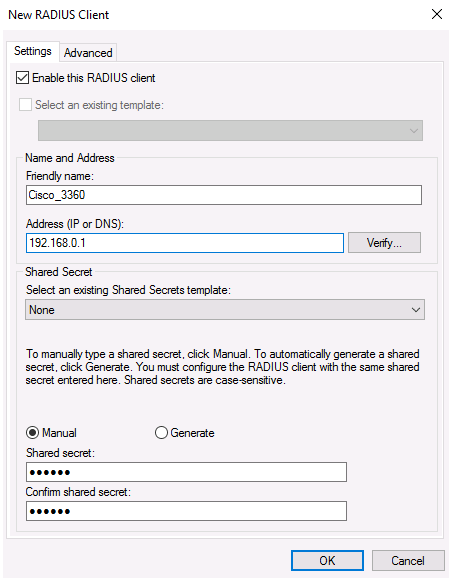This screenshot has height=583, width=456.
Task: Click the New RADIUS Client title bar
Action: pyautogui.click(x=216, y=15)
